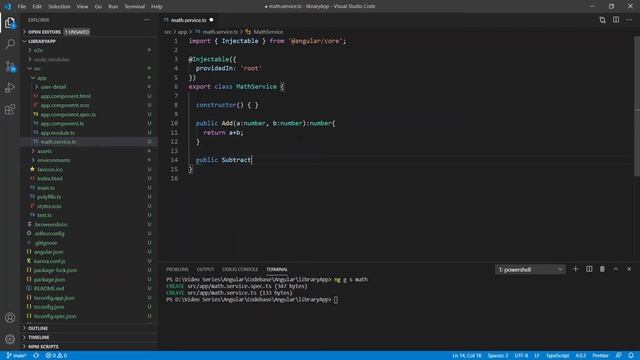Click MathService in the breadcrumb
The image size is (640, 360).
click(x=268, y=32)
